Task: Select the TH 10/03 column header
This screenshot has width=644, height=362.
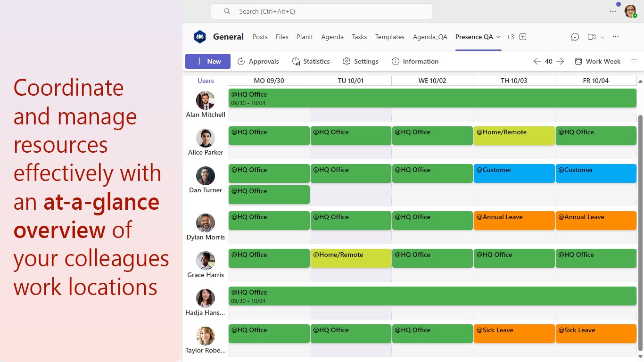Action: [x=514, y=81]
